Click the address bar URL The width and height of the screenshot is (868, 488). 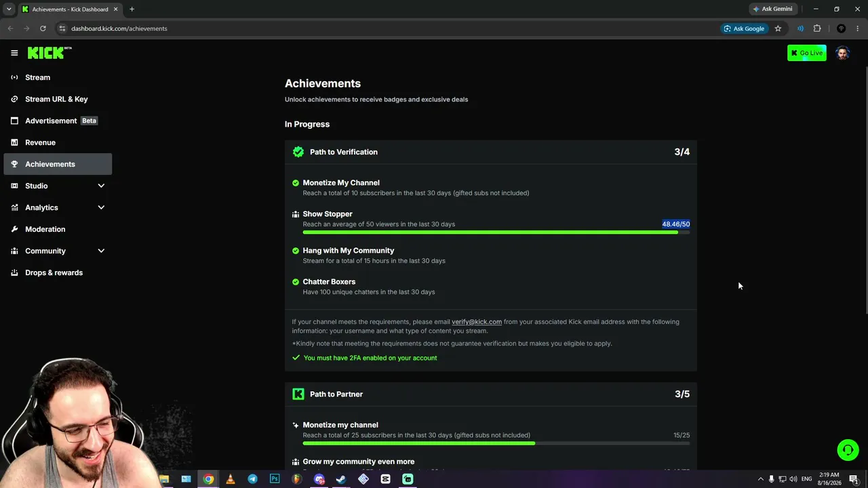click(x=119, y=28)
